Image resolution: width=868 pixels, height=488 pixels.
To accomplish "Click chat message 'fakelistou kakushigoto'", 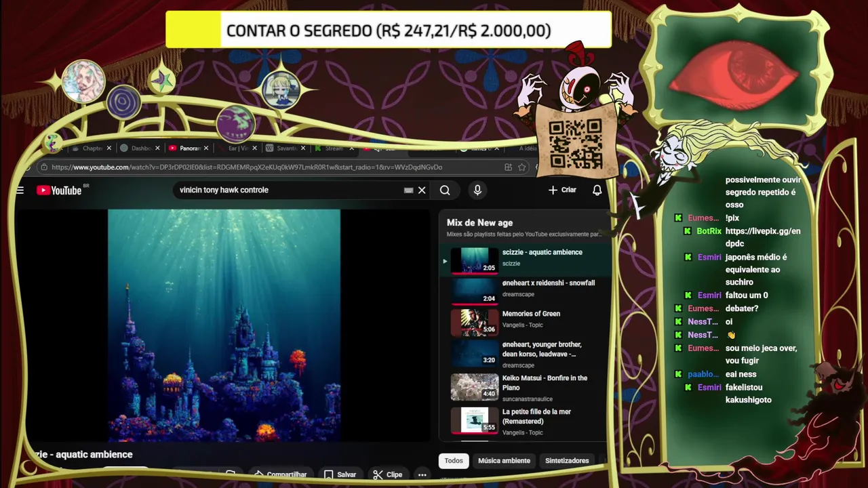I will (x=748, y=394).
